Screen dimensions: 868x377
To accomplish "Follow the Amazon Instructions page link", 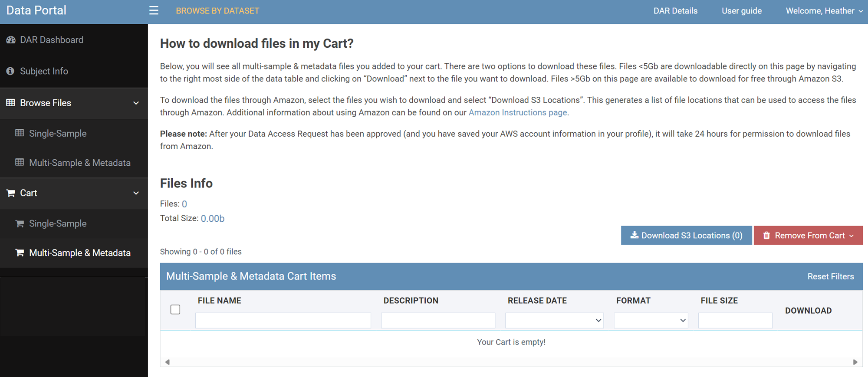I will [518, 113].
